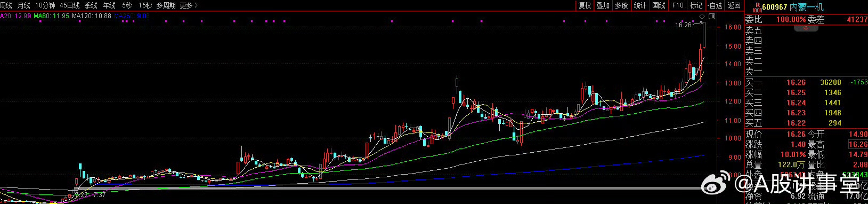Image resolution: width=868 pixels, height=204 pixels.
Task: Click the 16.26 high price label on chart
Action: click(x=683, y=25)
